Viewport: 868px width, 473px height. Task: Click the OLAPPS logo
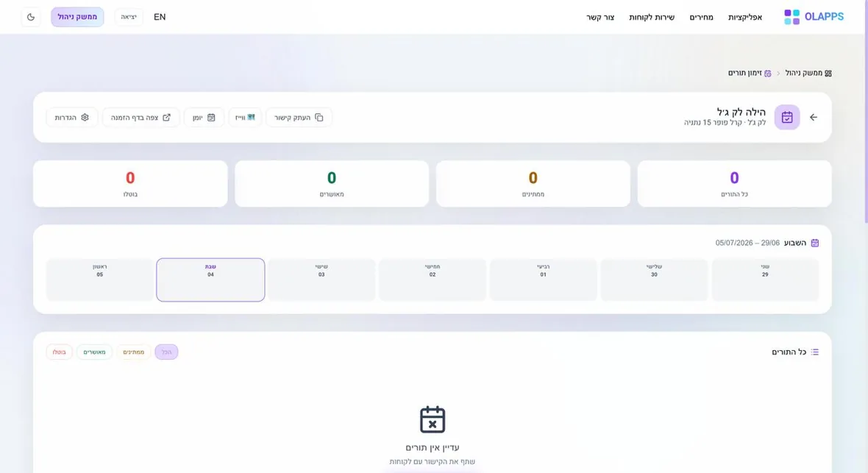814,17
